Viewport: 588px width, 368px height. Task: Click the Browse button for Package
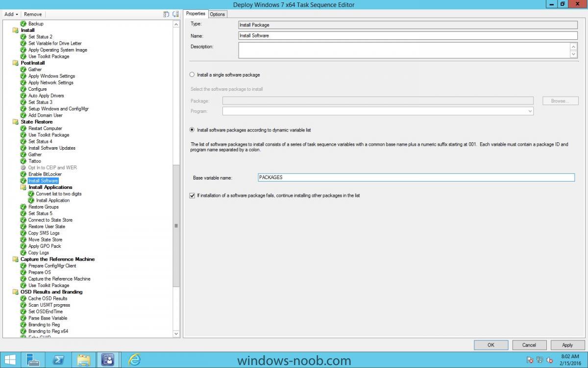[x=561, y=101]
